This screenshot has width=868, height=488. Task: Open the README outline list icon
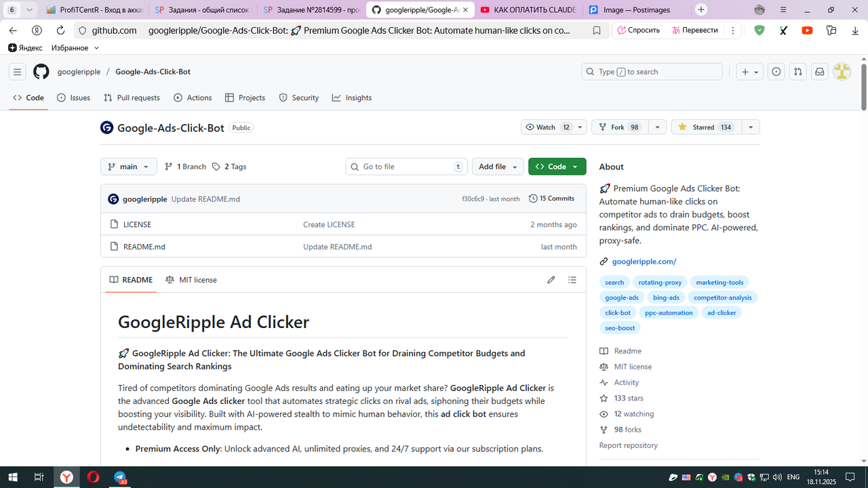[x=572, y=280]
